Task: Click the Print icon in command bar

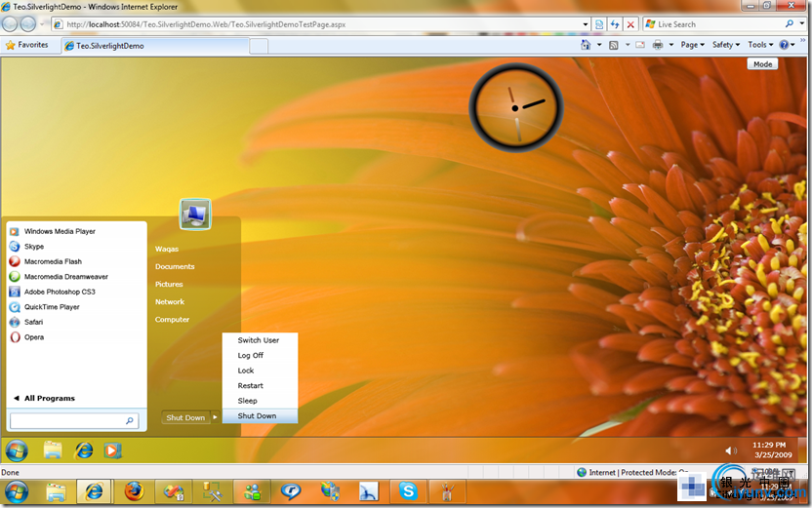Action: pos(658,45)
